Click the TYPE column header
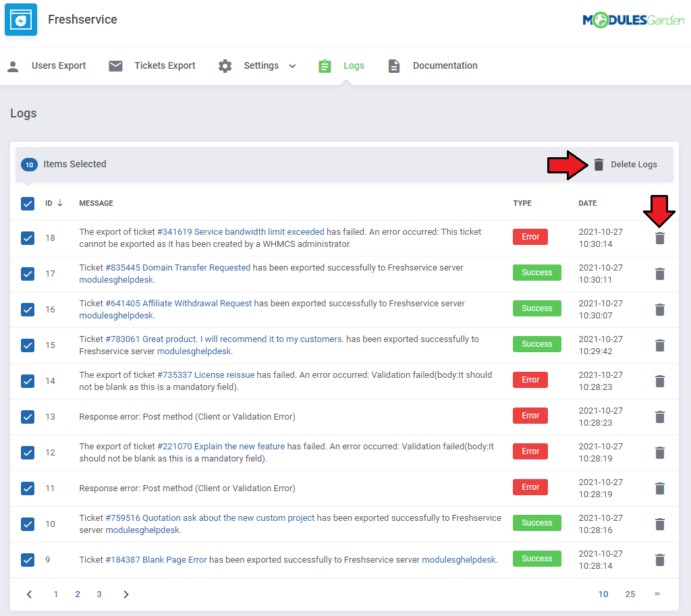691x616 pixels. pyautogui.click(x=522, y=203)
